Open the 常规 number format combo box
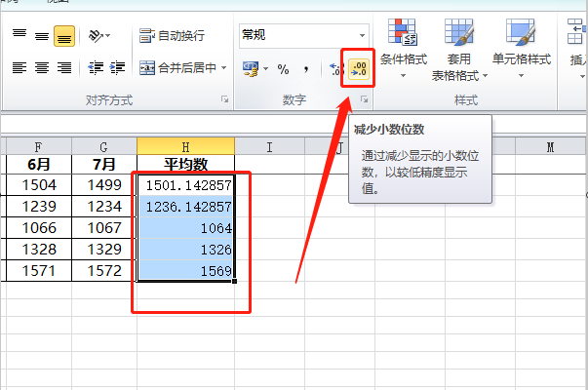The width and height of the screenshot is (588, 390). point(303,36)
